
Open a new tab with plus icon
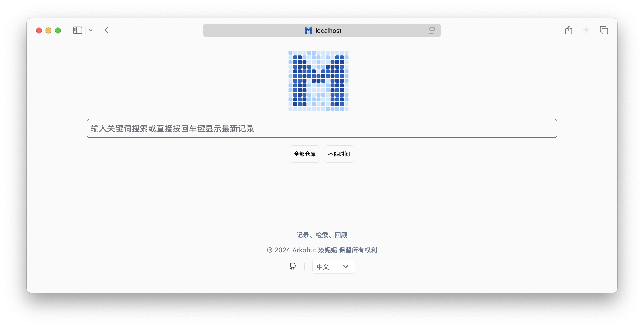tap(586, 30)
